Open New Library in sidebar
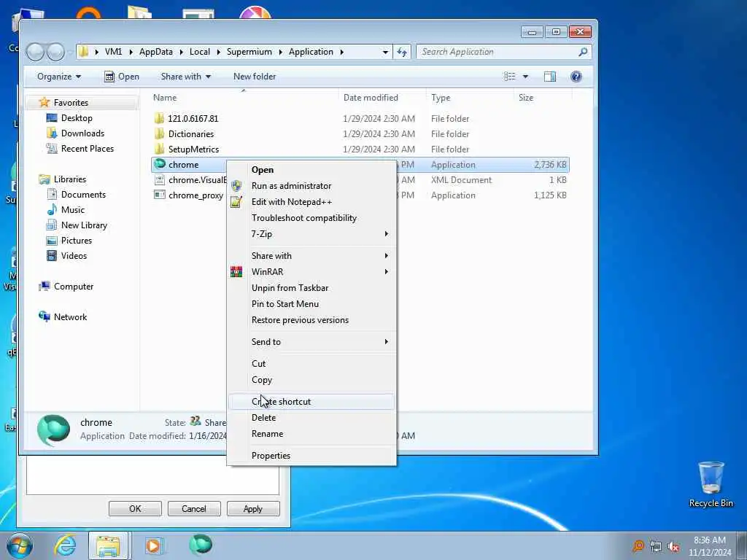Viewport: 747px width, 560px height. 84,225
